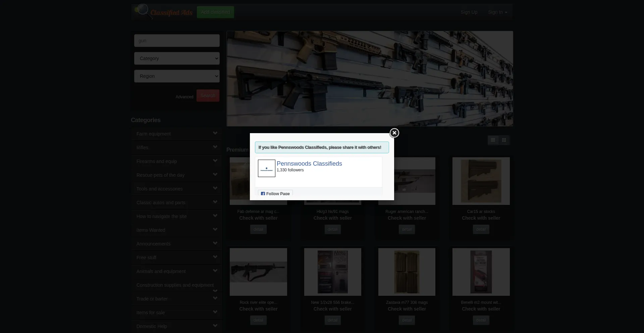Click the search keyword input field

177,41
